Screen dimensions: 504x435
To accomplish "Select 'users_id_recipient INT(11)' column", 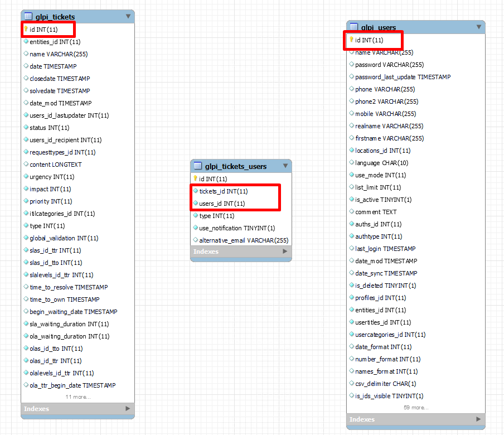I will click(x=66, y=140).
